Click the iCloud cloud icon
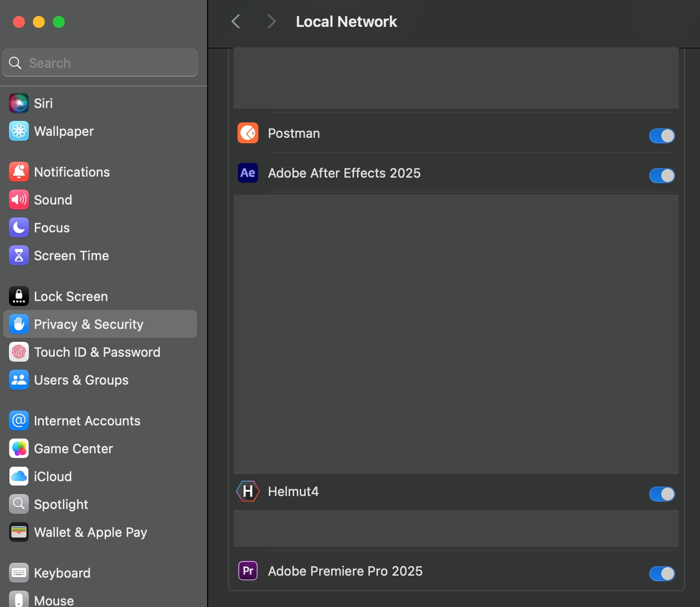Viewport: 700px width, 607px height. 19,477
